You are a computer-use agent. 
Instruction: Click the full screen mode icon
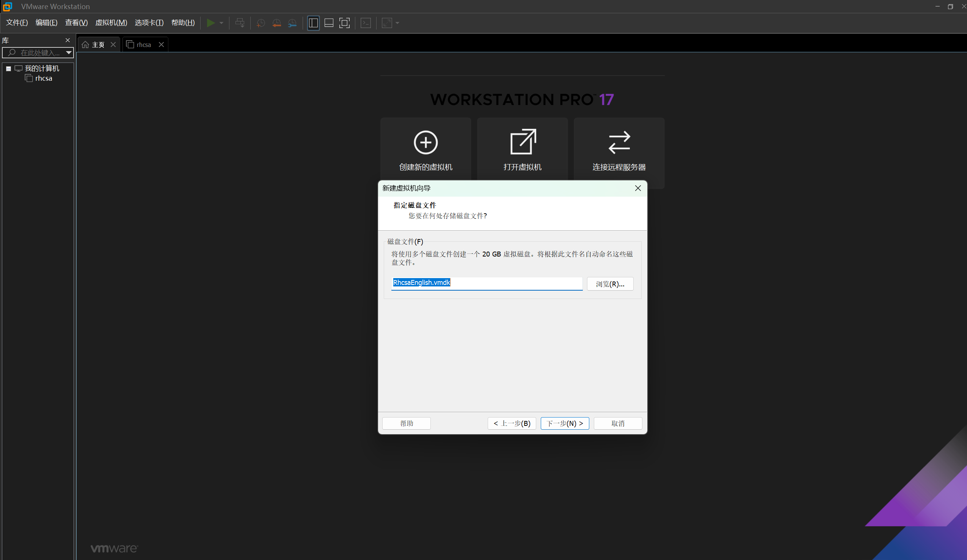345,23
